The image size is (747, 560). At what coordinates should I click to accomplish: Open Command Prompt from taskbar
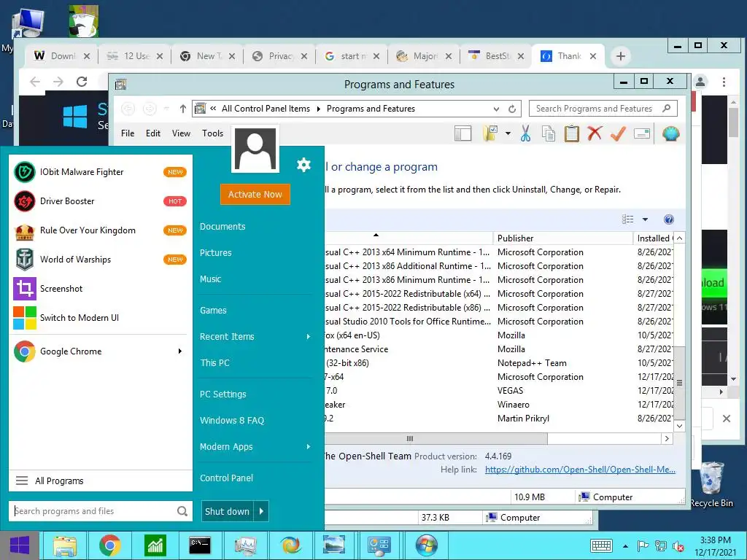pyautogui.click(x=200, y=545)
